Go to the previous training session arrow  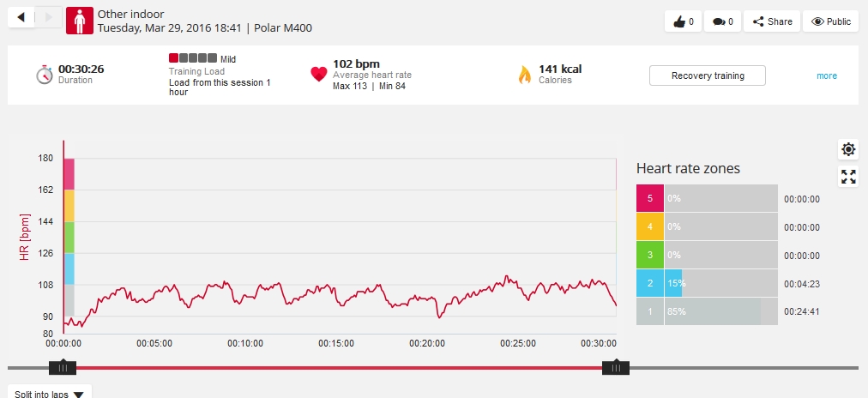(21, 17)
